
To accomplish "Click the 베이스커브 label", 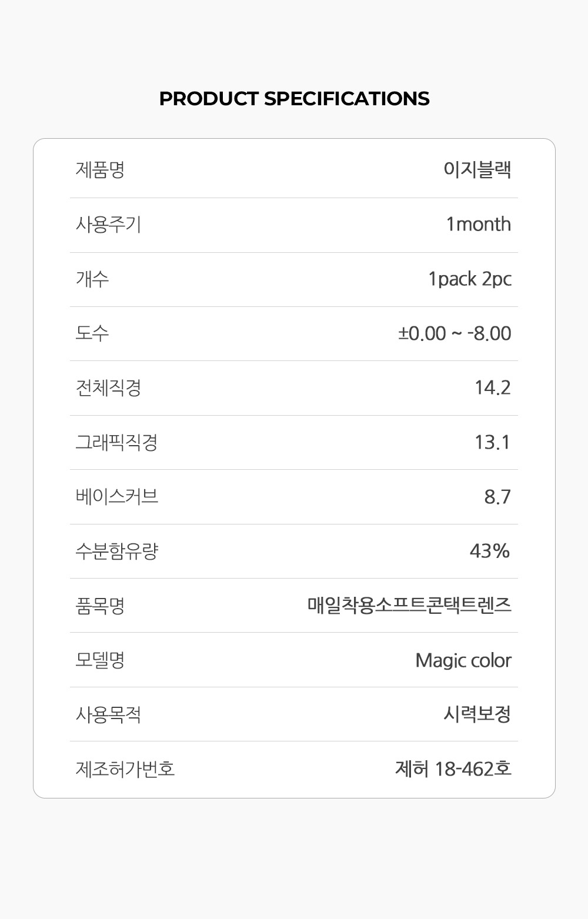I will coord(117,497).
